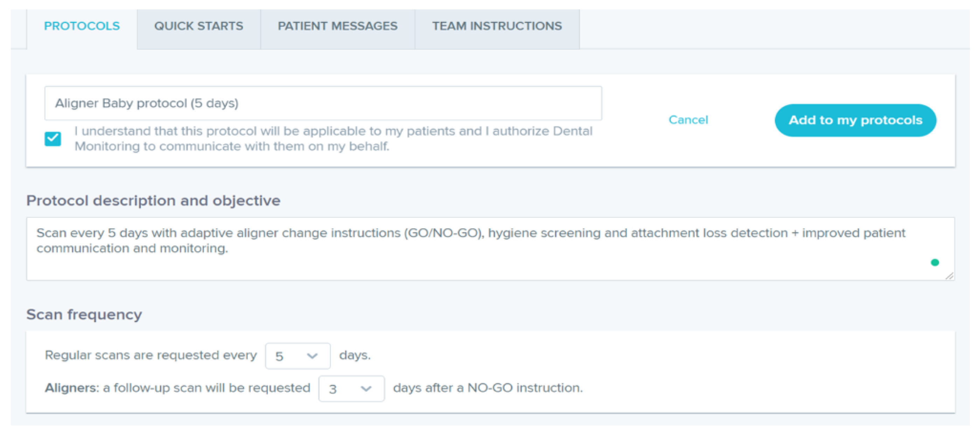The height and width of the screenshot is (437, 980).
Task: Click the Protocol description and objective heading
Action: coord(153,201)
